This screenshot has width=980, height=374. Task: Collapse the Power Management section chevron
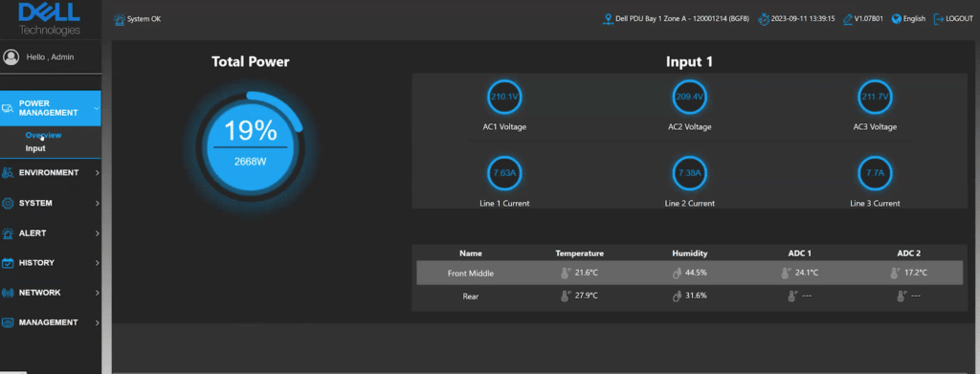(97, 108)
